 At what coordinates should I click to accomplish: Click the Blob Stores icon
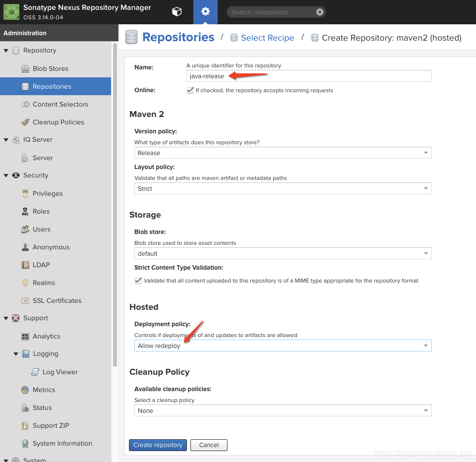(x=25, y=68)
